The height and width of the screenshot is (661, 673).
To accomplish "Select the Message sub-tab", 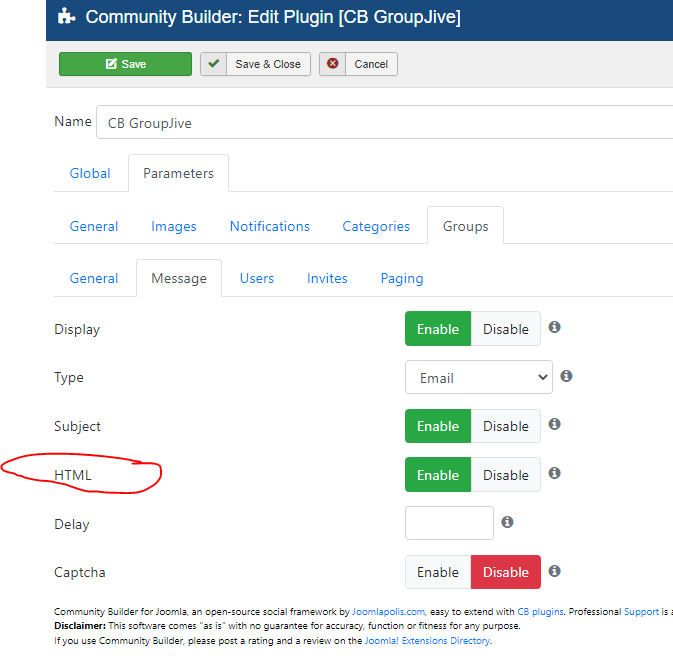I will pos(179,278).
